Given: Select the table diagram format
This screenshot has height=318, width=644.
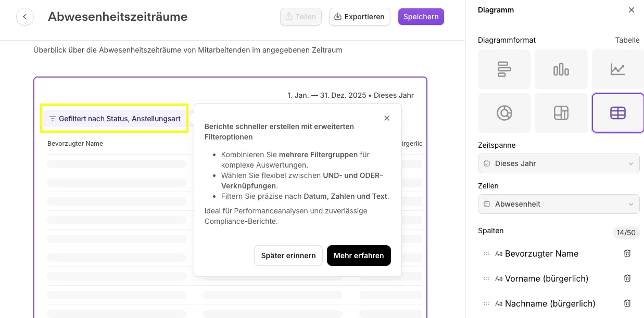Looking at the screenshot, I should pyautogui.click(x=617, y=113).
